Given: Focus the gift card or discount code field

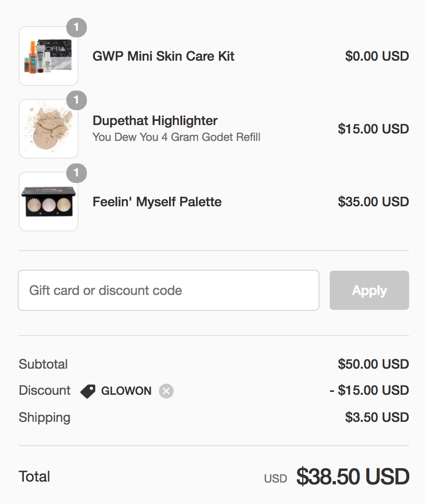Looking at the screenshot, I should [x=169, y=290].
